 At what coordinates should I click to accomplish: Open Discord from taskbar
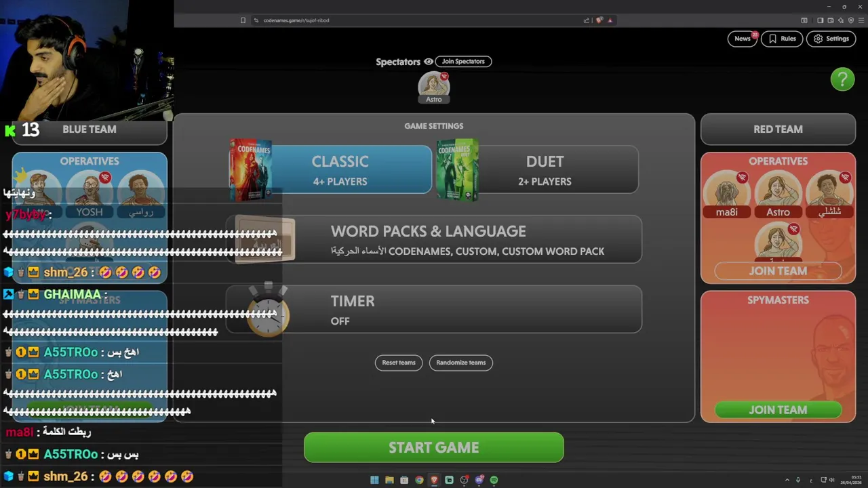(x=479, y=480)
